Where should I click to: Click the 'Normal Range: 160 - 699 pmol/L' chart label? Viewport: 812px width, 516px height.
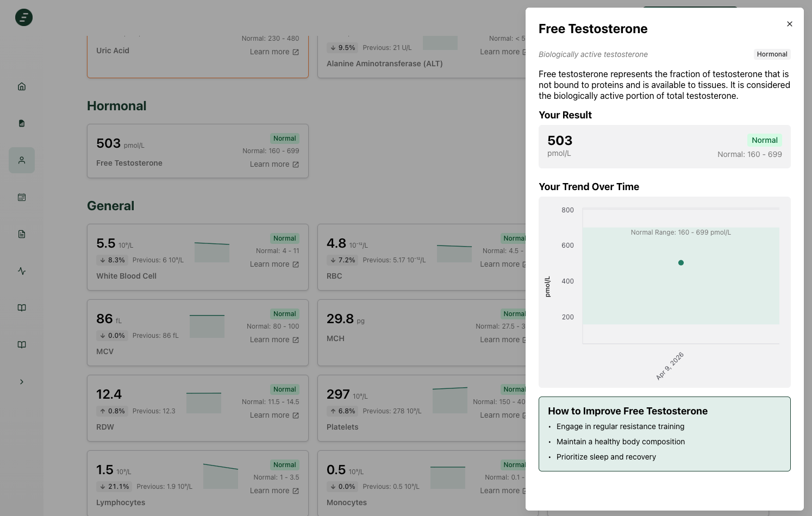[x=680, y=232]
